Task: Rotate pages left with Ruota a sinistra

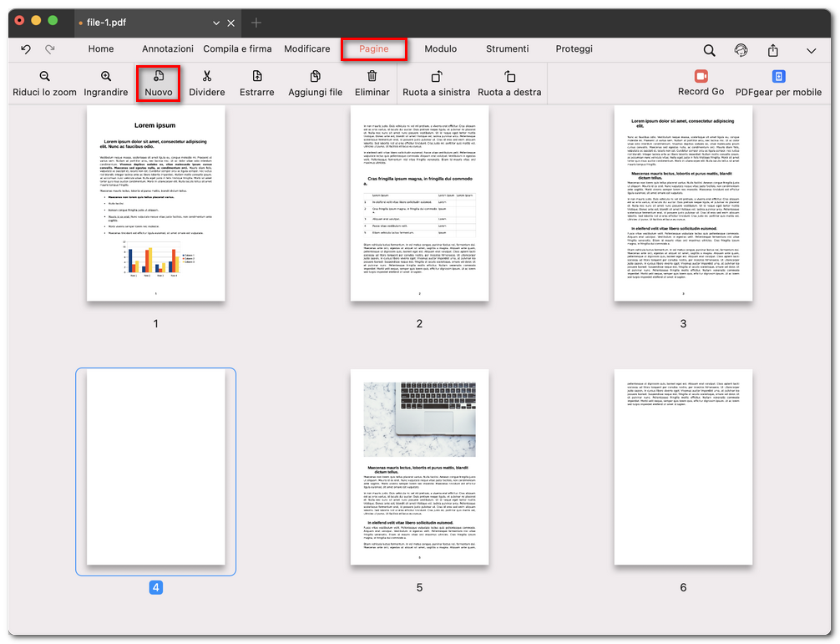Action: click(436, 83)
